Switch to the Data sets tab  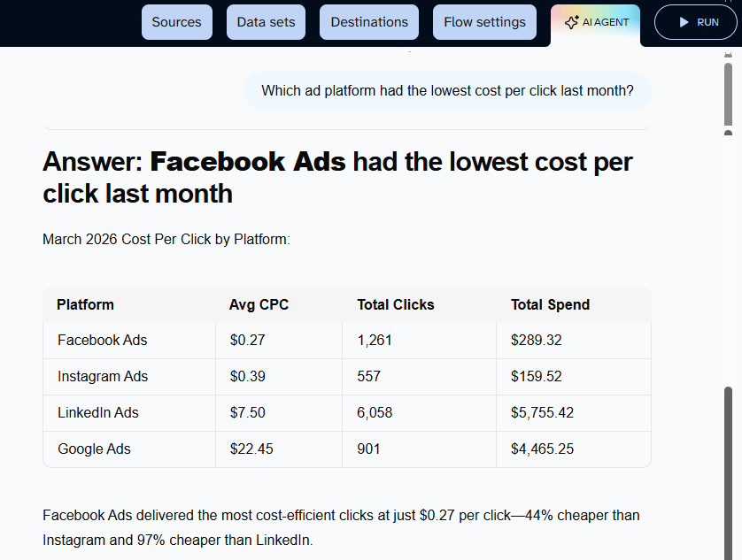coord(266,22)
